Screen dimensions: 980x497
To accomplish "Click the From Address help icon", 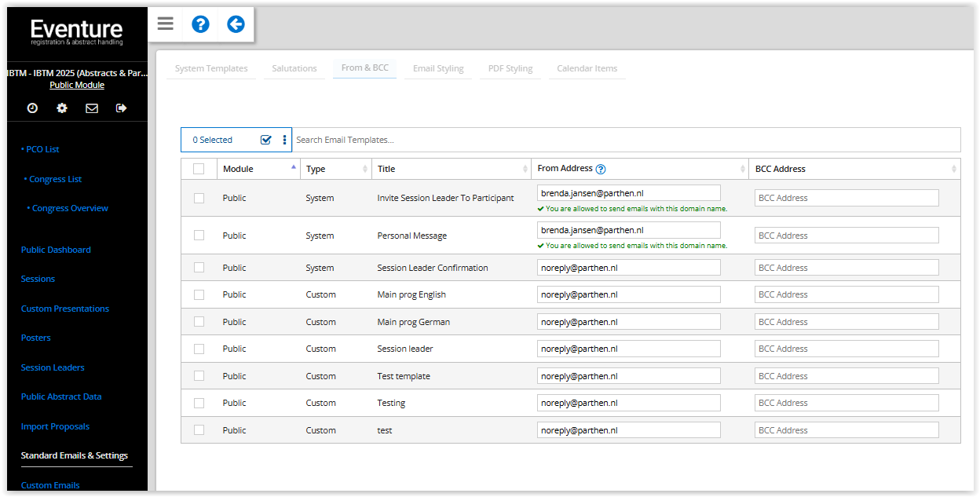I will (x=601, y=169).
